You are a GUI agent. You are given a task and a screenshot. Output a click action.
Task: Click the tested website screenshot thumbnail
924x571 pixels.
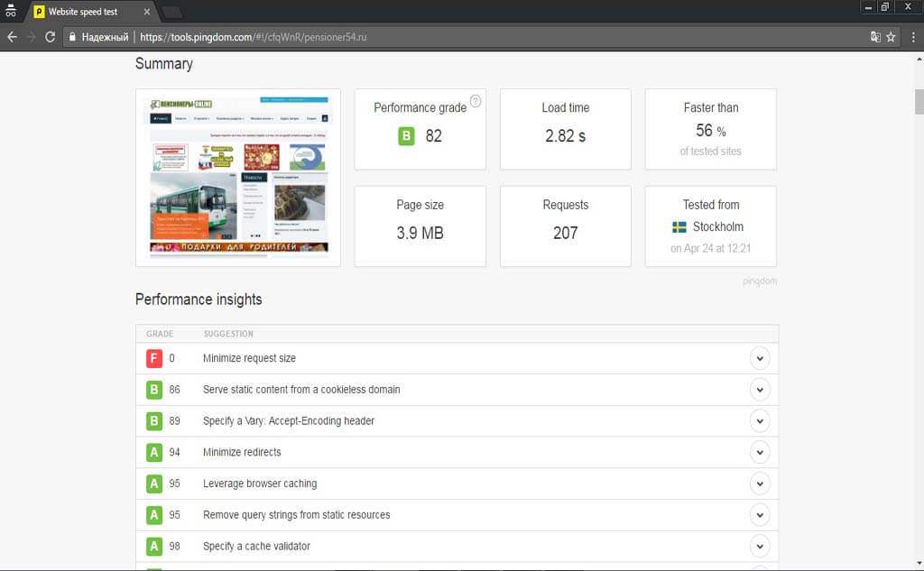[238, 177]
